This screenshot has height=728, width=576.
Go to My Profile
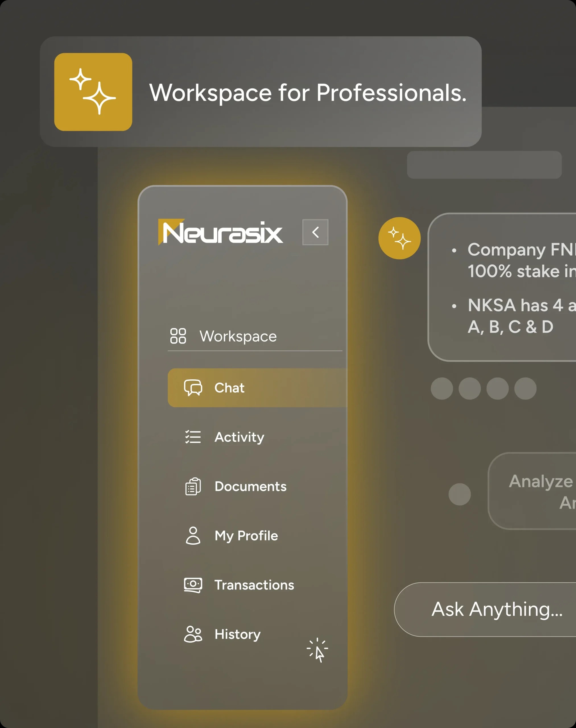(x=246, y=535)
